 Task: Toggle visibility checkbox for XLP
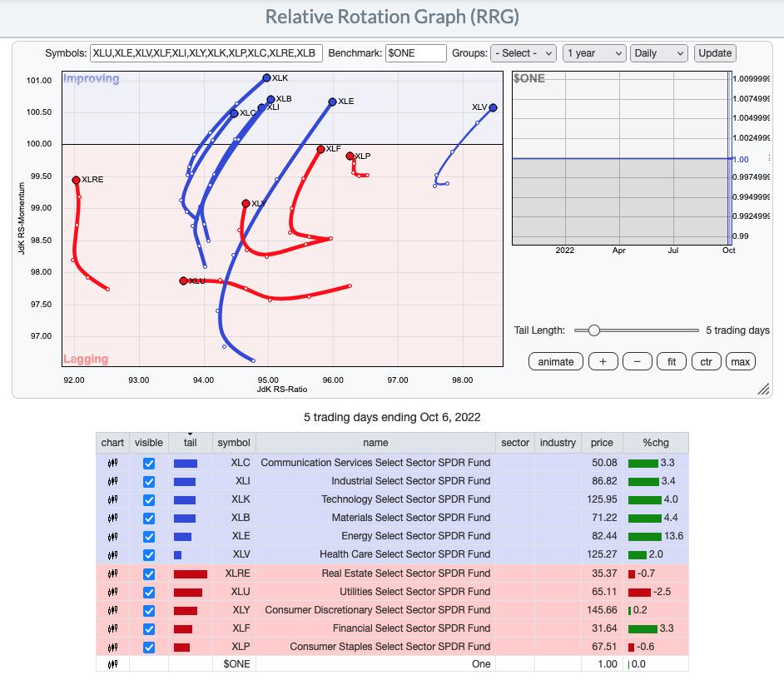pos(149,648)
